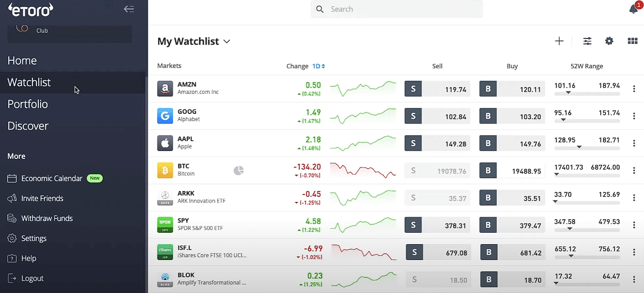Collapse the sidebar with arrow icon
The height and width of the screenshot is (293, 644).
pos(129,9)
